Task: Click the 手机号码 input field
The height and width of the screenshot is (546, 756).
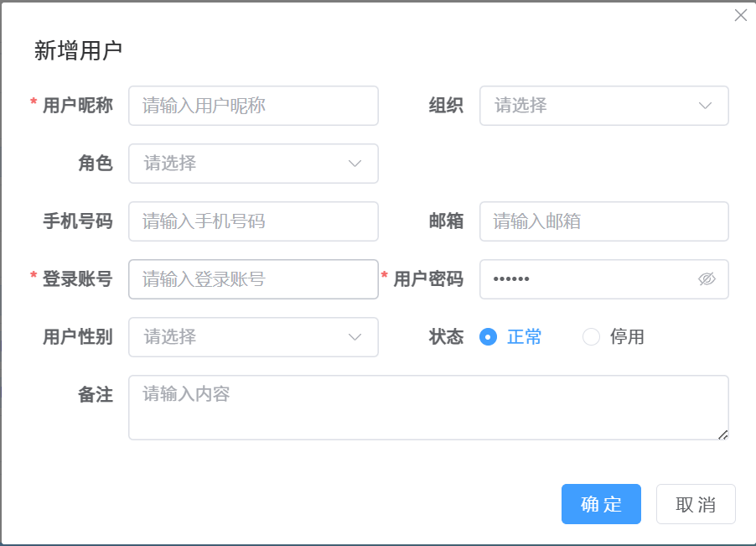Action: tap(251, 221)
